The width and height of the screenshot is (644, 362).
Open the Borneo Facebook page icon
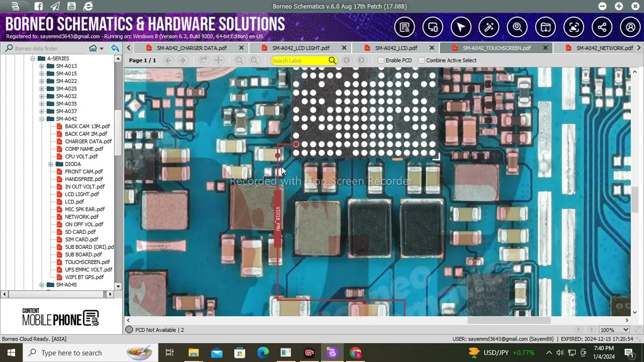click(39, 7)
